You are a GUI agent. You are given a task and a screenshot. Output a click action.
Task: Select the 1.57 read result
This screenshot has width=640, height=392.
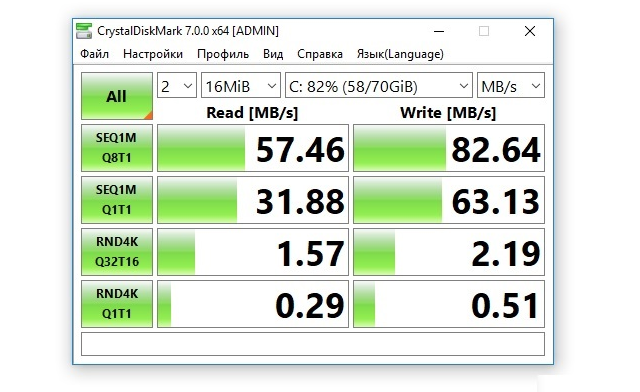pos(253,252)
